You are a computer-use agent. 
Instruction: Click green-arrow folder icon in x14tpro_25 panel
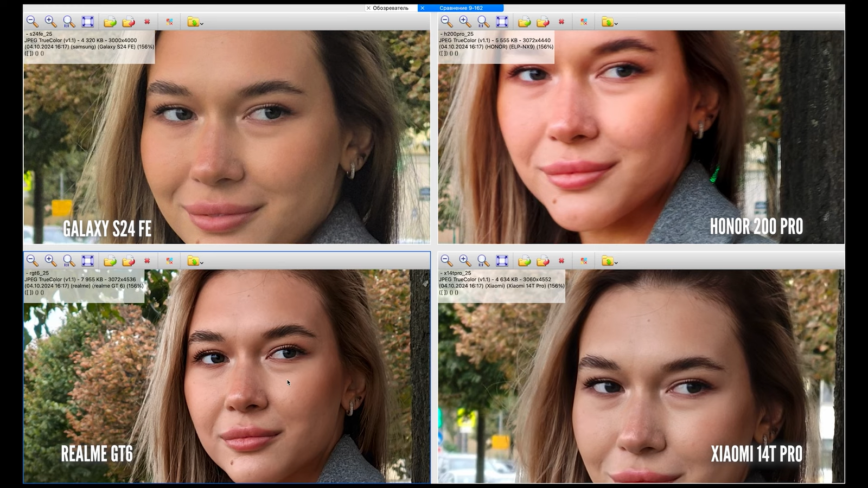525,261
